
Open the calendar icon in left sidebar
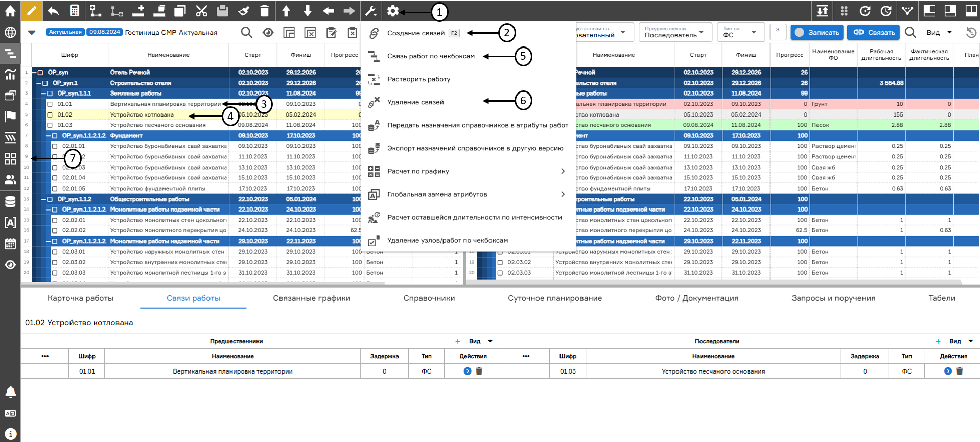click(10, 243)
